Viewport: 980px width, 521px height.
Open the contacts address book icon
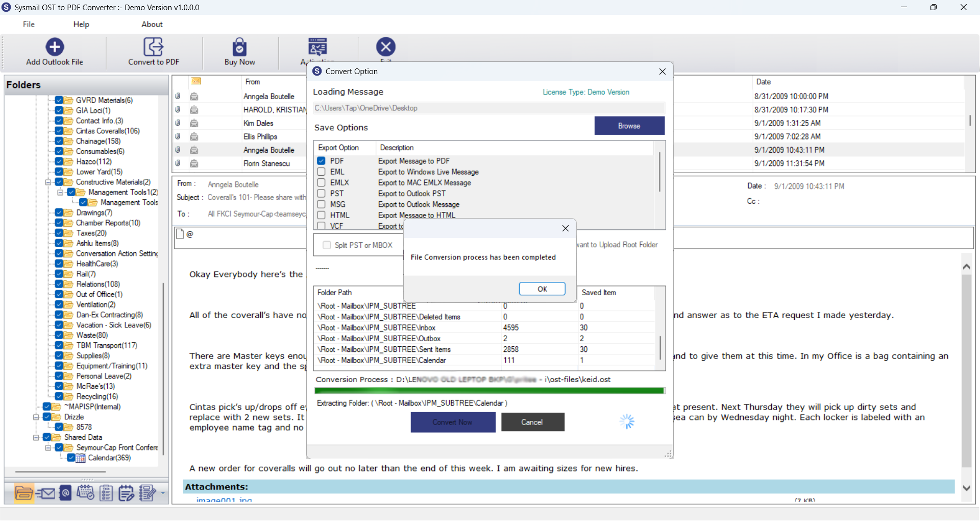pos(65,493)
